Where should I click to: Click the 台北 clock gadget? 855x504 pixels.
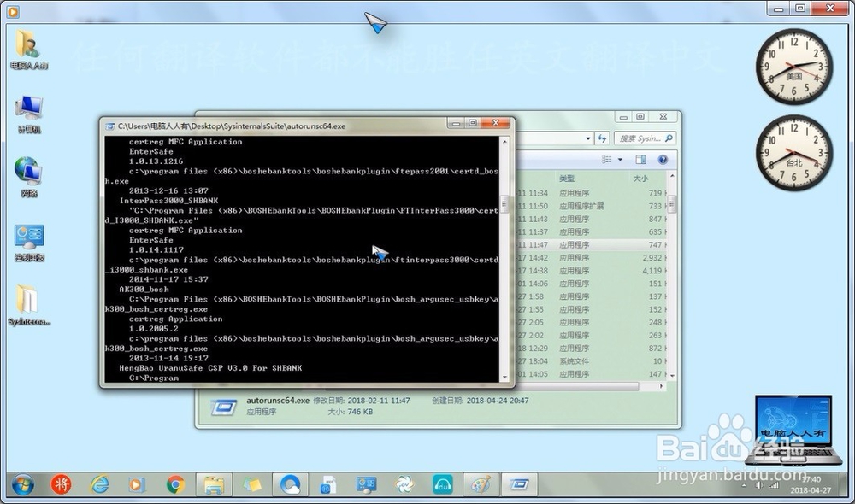(x=794, y=152)
